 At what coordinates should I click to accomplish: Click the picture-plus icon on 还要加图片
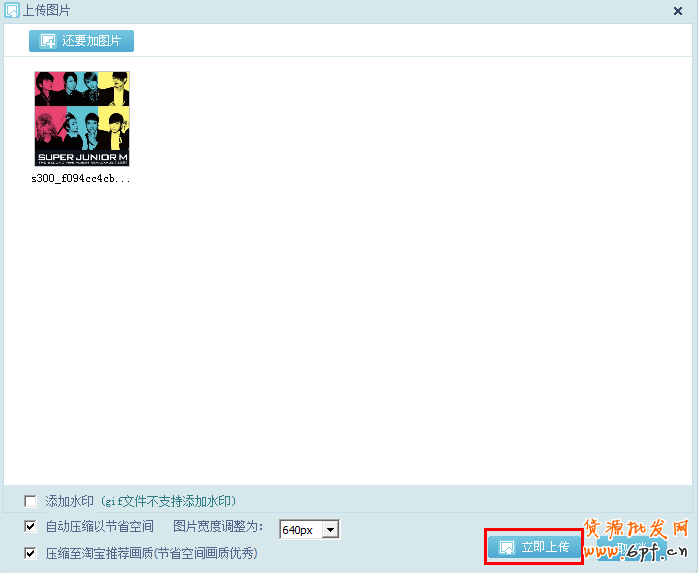(48, 41)
